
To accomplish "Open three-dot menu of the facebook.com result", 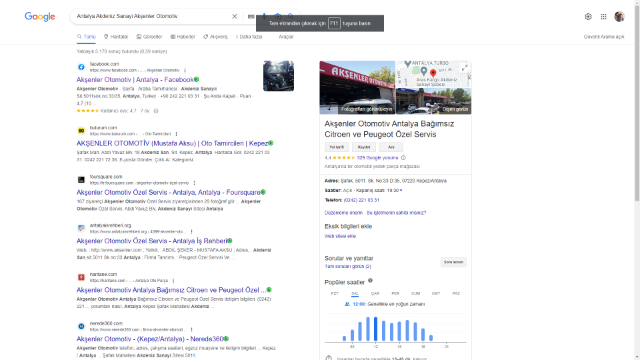I will tap(185, 70).
